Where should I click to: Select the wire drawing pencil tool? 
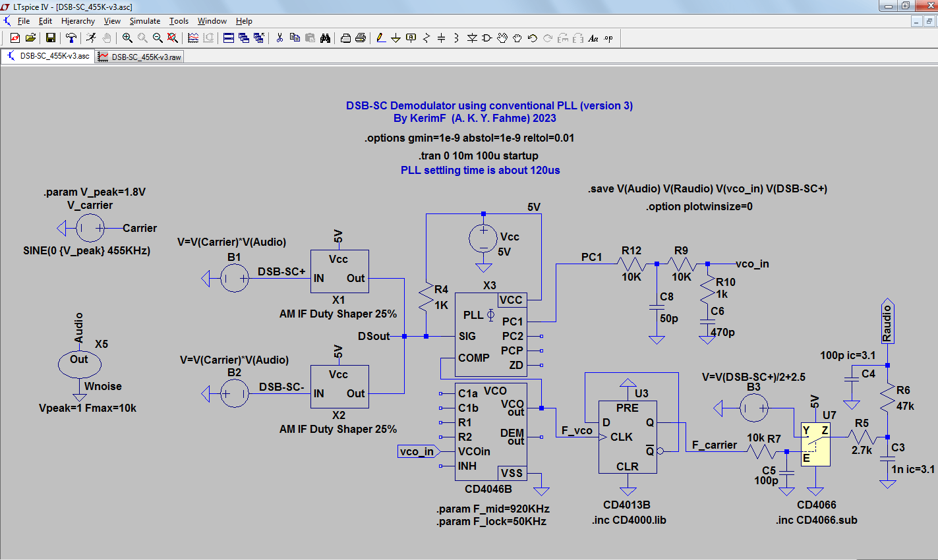tap(380, 38)
